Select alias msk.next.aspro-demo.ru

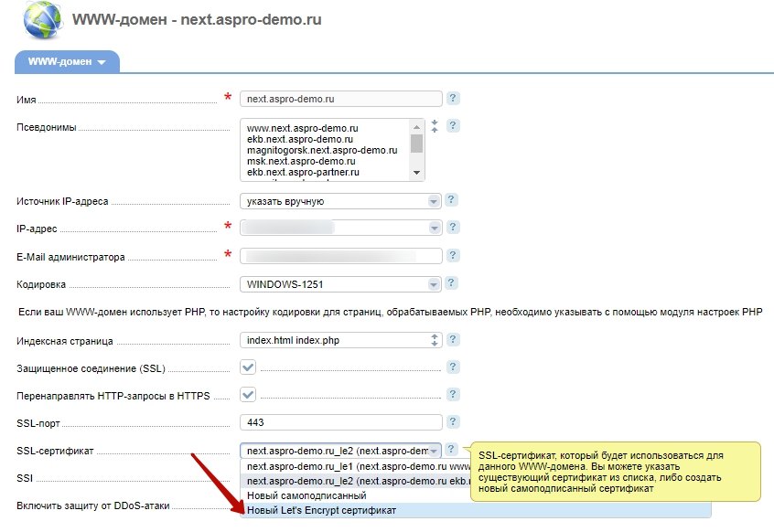pyautogui.click(x=301, y=161)
